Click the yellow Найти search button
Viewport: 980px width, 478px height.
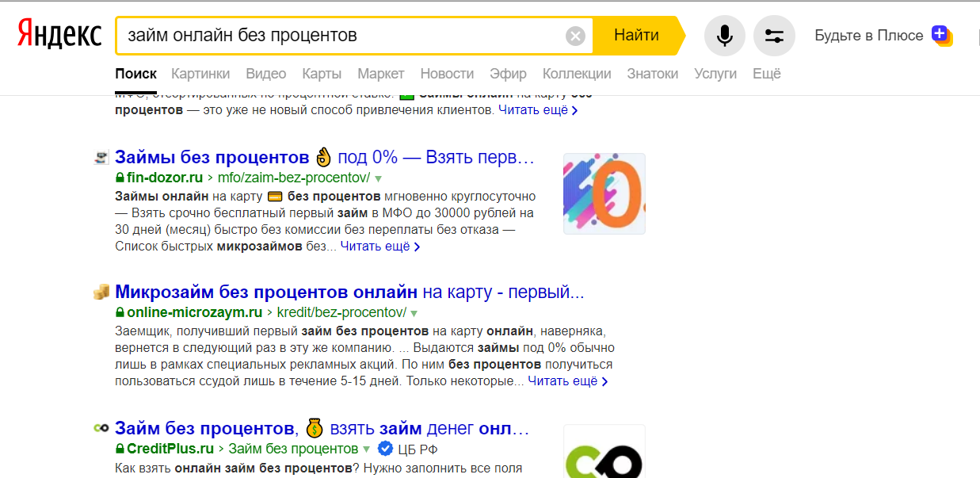tap(637, 36)
